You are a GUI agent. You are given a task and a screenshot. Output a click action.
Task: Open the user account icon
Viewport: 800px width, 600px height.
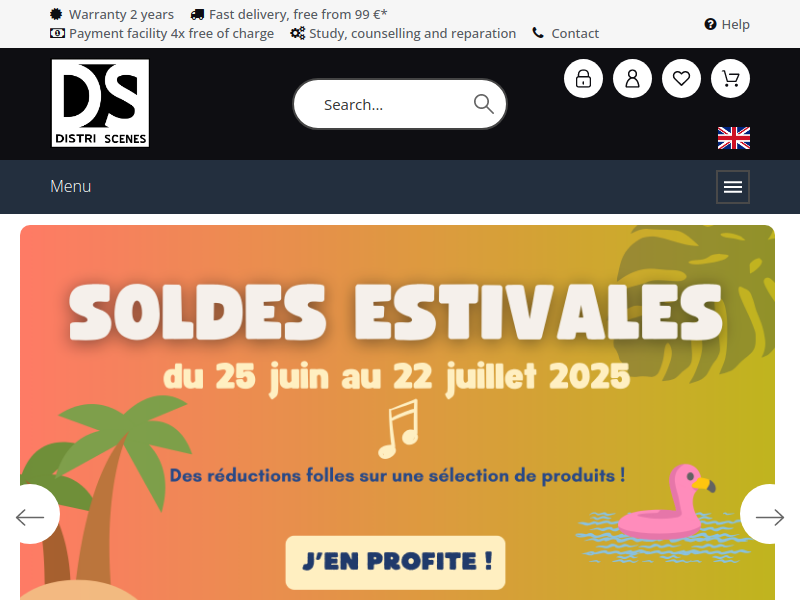[632, 79]
